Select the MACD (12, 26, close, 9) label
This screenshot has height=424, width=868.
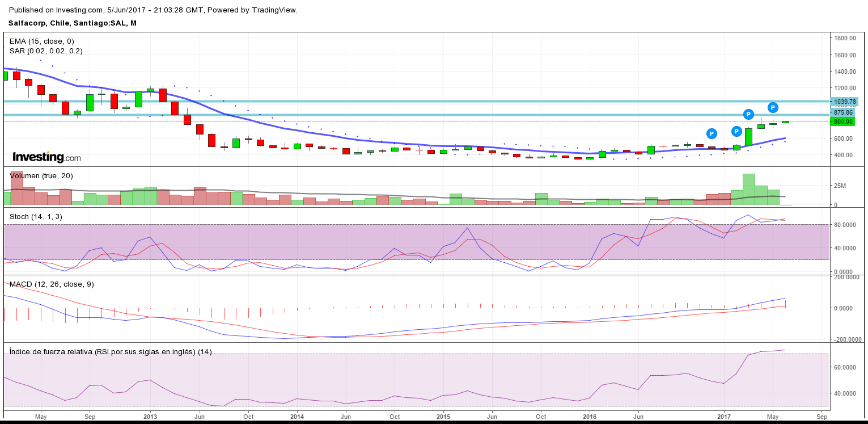tap(52, 284)
